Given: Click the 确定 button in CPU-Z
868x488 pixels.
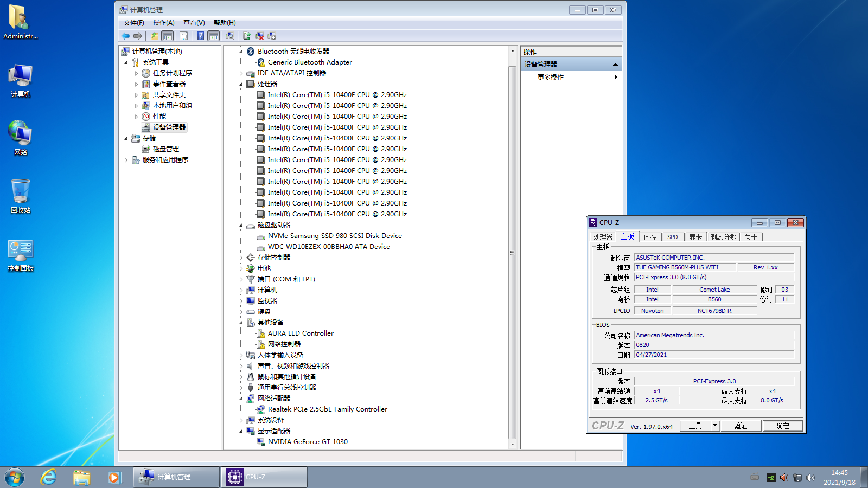Looking at the screenshot, I should (782, 426).
